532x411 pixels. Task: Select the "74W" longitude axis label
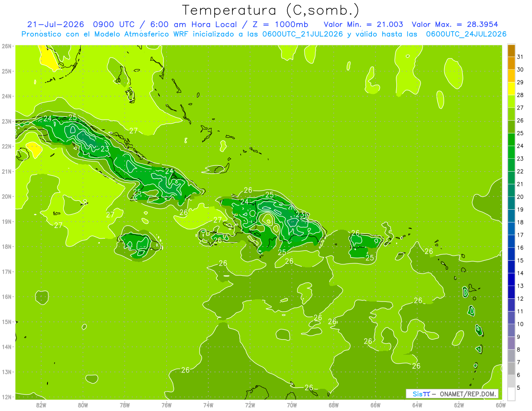208,405
